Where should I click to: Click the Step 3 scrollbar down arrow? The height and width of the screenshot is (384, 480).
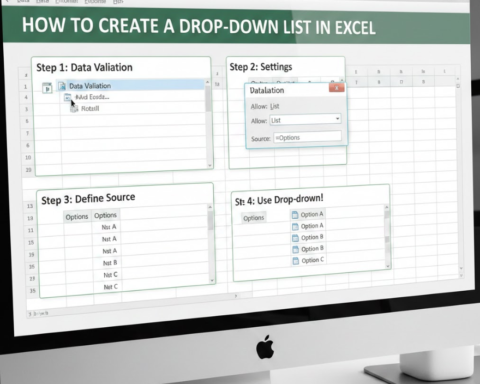pos(212,281)
